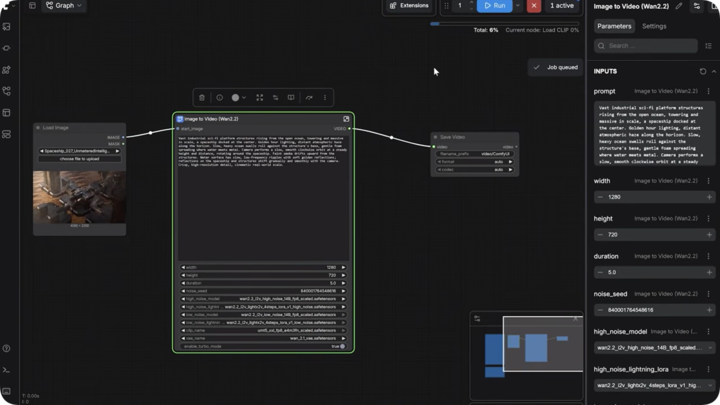Collapse the INPUTS section chevron
This screenshot has width=720, height=405.
pyautogui.click(x=714, y=71)
